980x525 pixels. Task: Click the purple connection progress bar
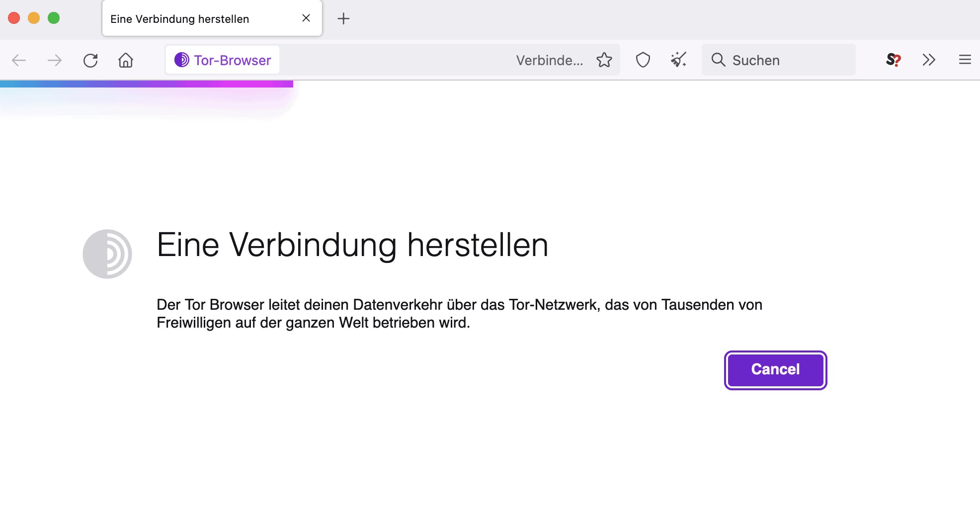[147, 84]
